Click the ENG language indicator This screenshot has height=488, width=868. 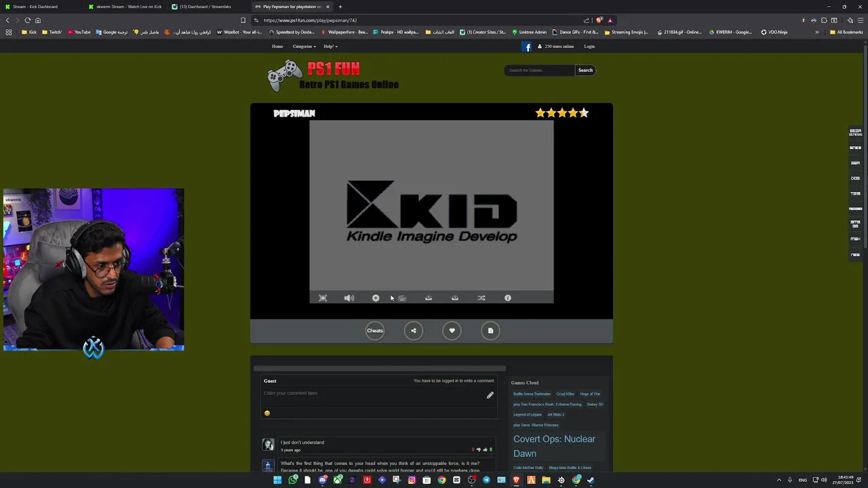(x=803, y=480)
